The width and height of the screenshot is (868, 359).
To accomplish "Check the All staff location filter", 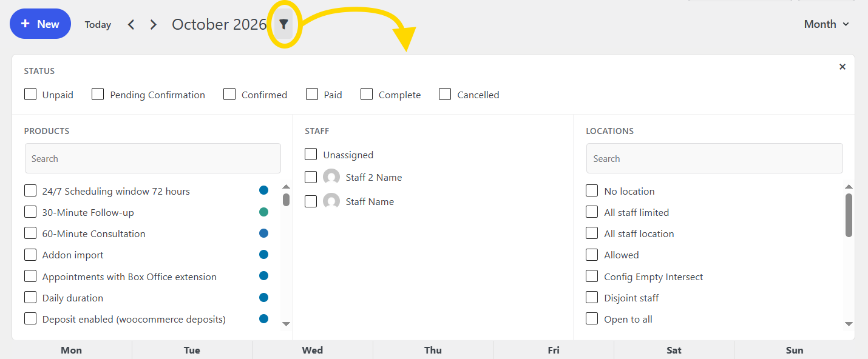I will pyautogui.click(x=592, y=233).
